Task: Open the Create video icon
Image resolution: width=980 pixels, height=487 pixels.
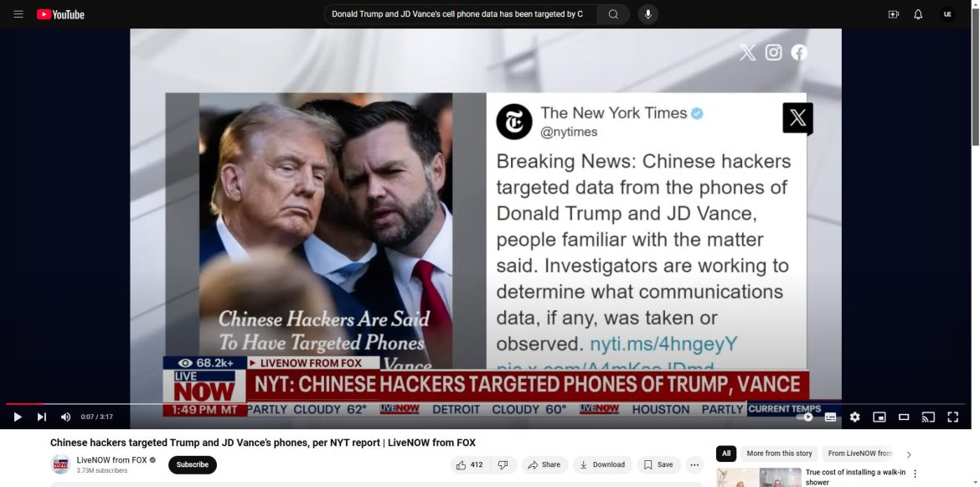Action: click(893, 14)
